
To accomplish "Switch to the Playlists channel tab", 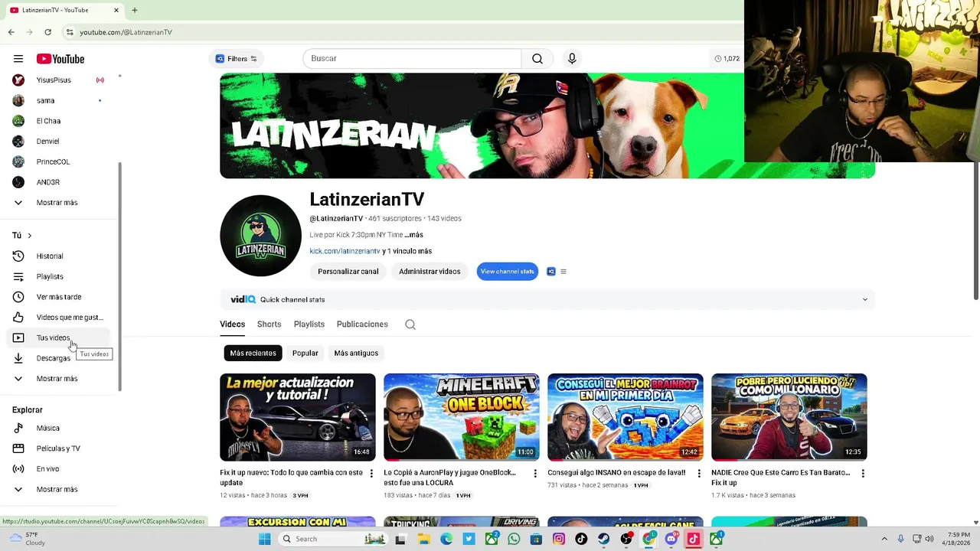I will (309, 324).
